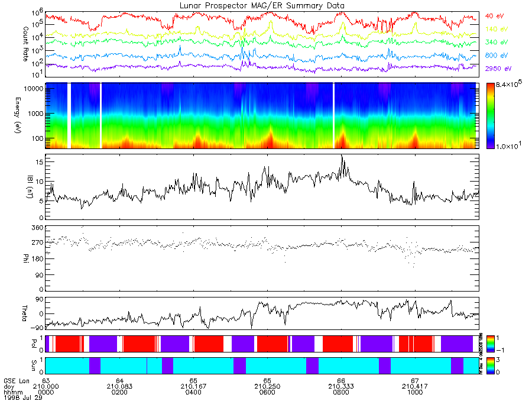Click the plot title Lunar Prospector MAG/ER Summary Data
532x414 pixels.
click(x=262, y=6)
